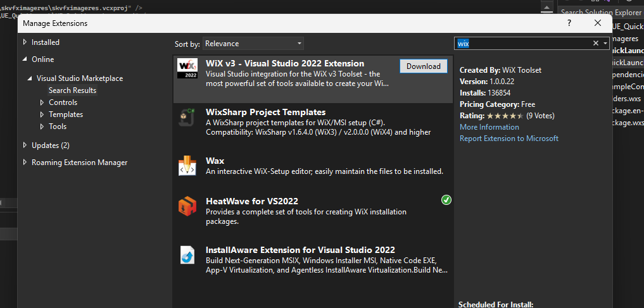Open the More Information link
Viewport: 644px width, 308px height.
489,127
